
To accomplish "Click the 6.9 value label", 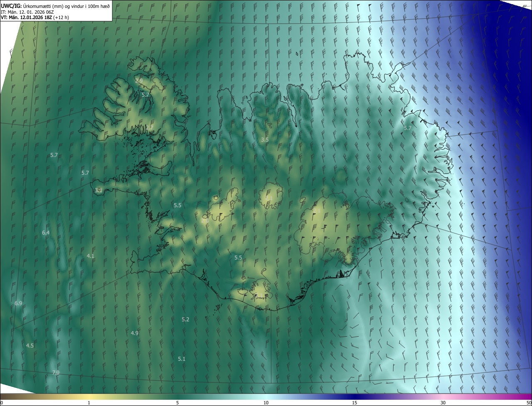I will pyautogui.click(x=18, y=303).
